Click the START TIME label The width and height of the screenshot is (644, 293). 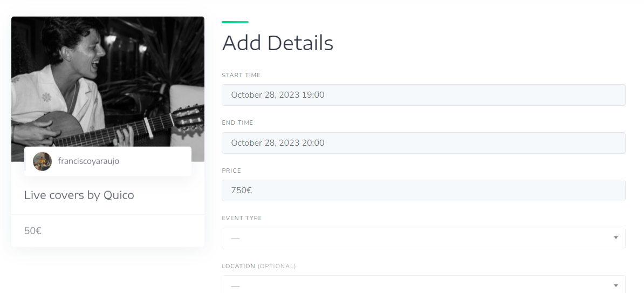click(x=241, y=75)
